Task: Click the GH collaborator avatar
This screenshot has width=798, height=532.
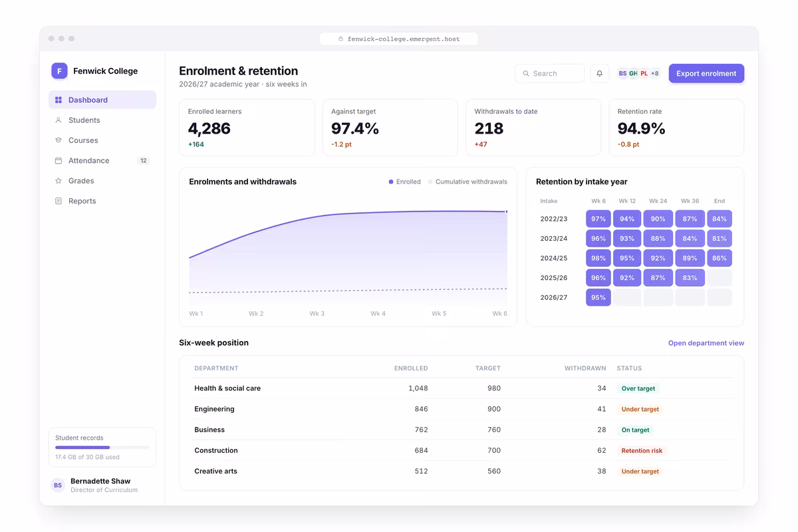Action: pos(633,73)
